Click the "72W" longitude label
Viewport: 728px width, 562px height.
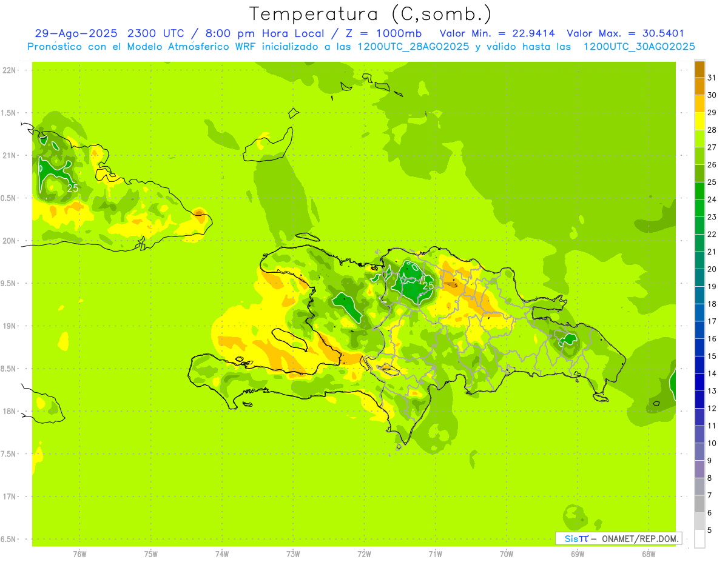click(364, 554)
